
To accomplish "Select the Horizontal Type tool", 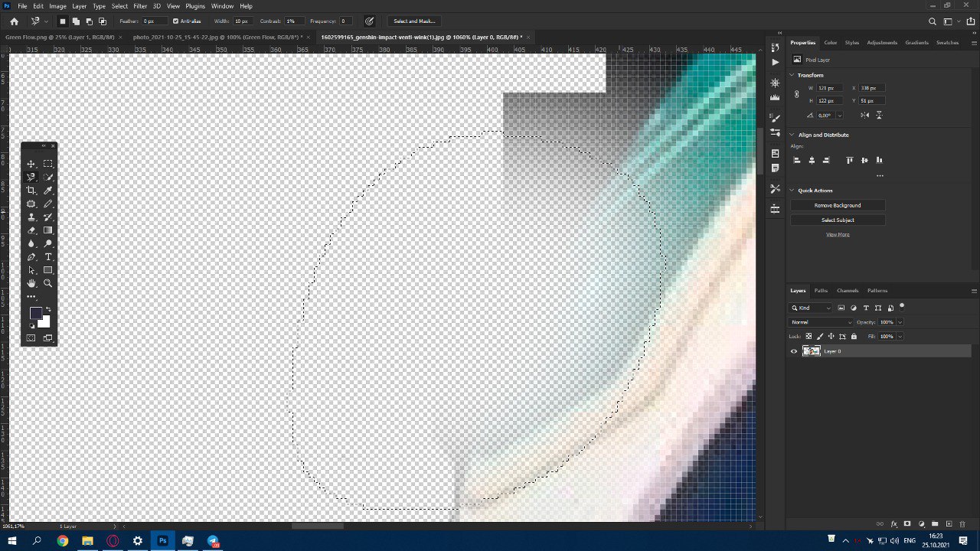I will click(x=48, y=257).
